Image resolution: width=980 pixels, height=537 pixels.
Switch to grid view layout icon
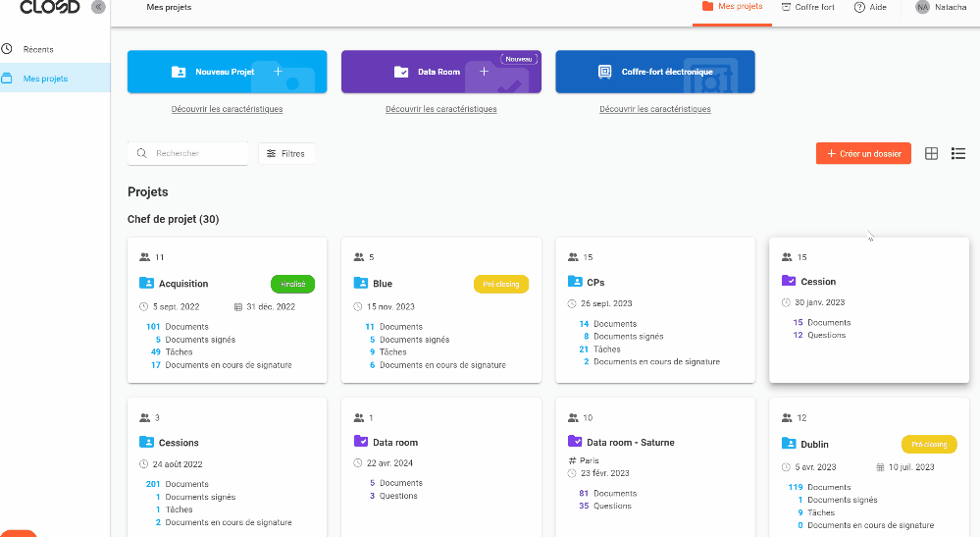[932, 153]
